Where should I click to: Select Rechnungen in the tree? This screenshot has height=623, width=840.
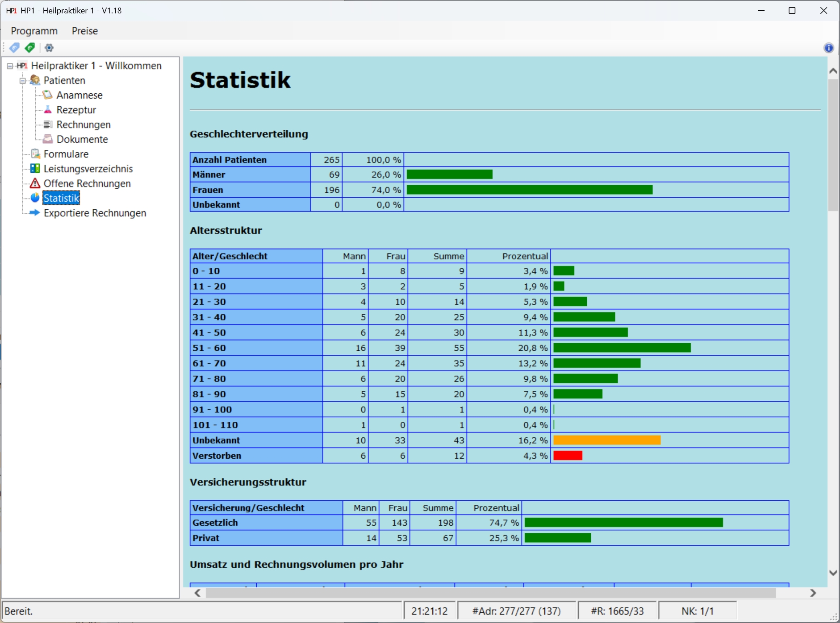pos(84,125)
